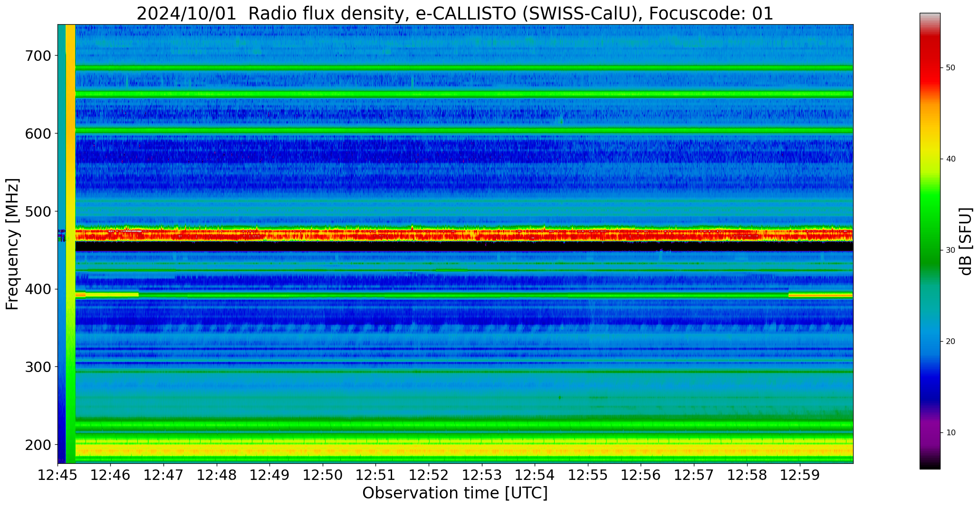Click the 'dB [SFU]' colorbar label

tap(965, 241)
